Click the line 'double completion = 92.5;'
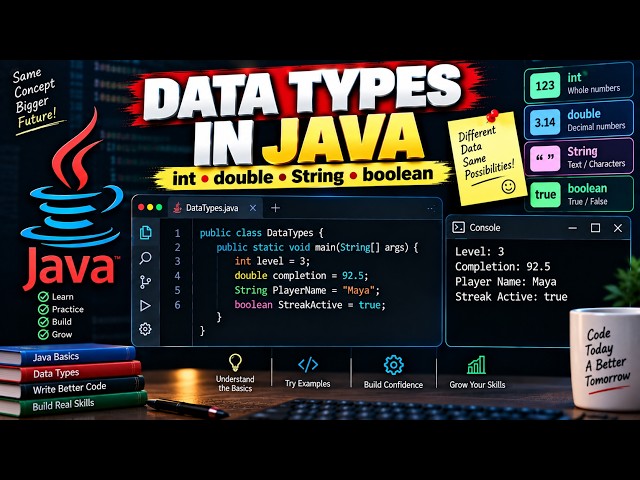This screenshot has height=480, width=640. tap(301, 276)
